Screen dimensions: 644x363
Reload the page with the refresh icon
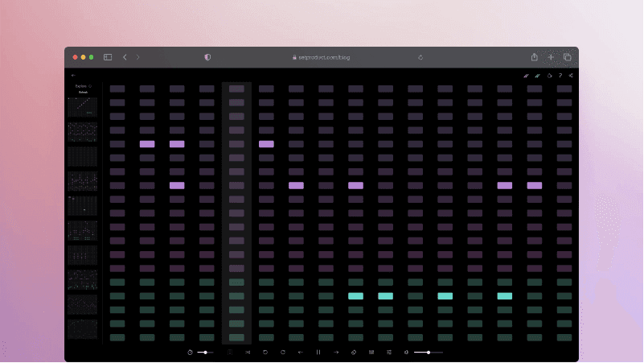(x=420, y=58)
